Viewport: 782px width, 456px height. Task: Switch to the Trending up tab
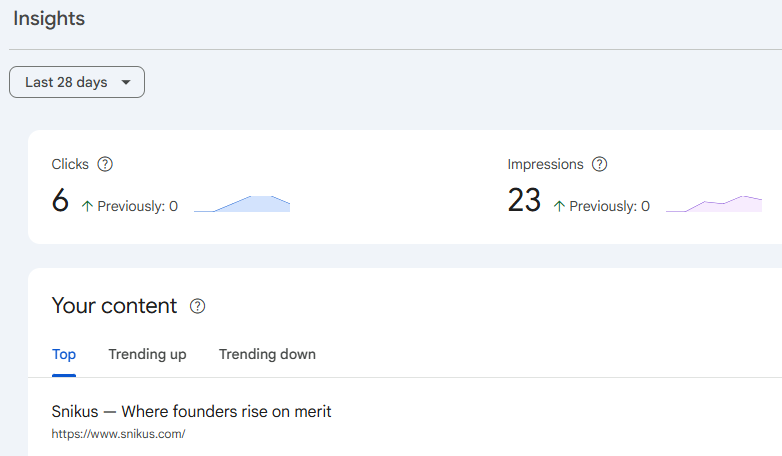pos(147,354)
